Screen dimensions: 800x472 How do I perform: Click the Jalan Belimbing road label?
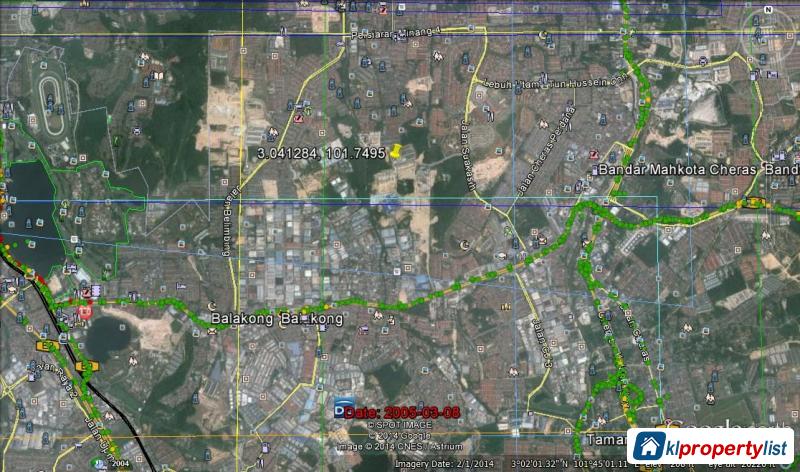pos(230,220)
